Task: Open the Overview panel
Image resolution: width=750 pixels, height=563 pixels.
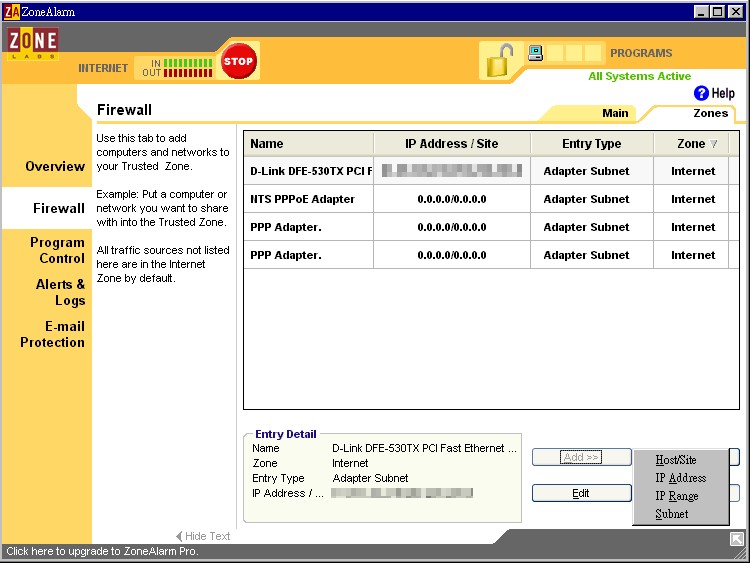Action: point(55,166)
